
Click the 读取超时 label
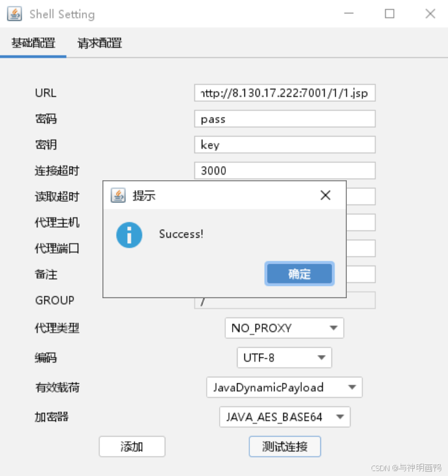[57, 196]
